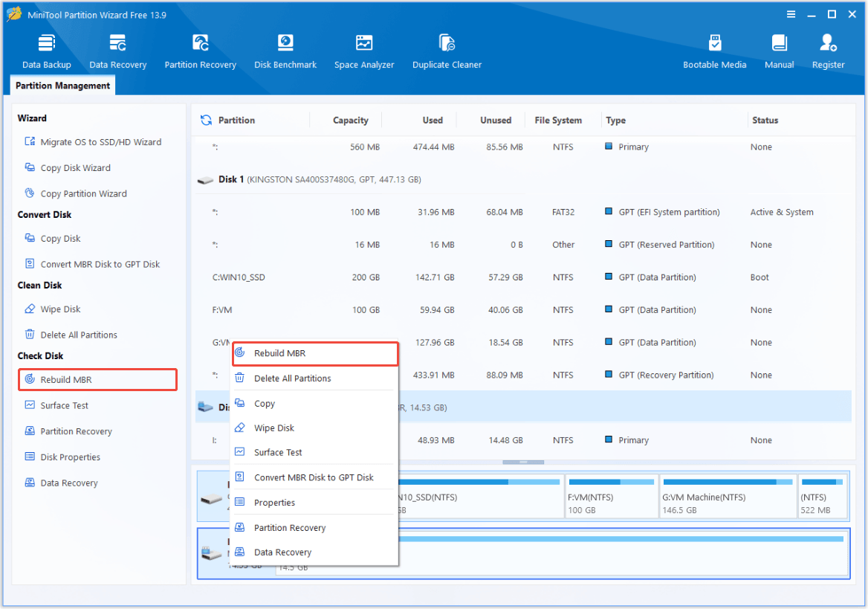Open the hamburger menu in title bar
Screen dimensions: 868x609
pos(791,14)
